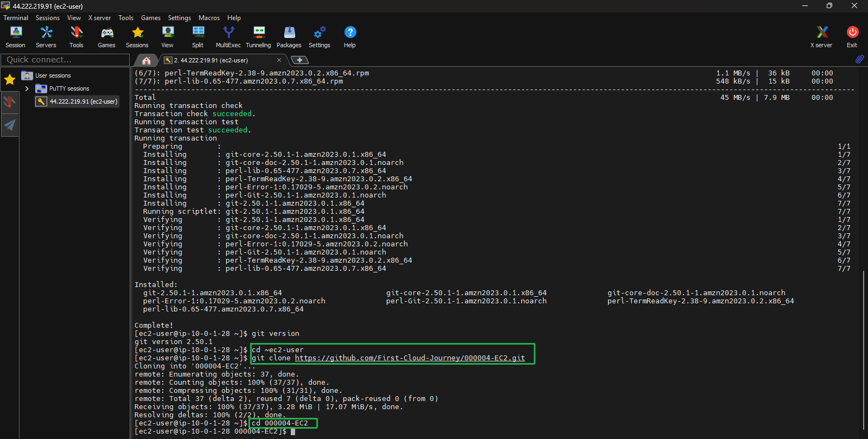
Task: Open the github 000004-EC2.git URL
Action: click(410, 358)
